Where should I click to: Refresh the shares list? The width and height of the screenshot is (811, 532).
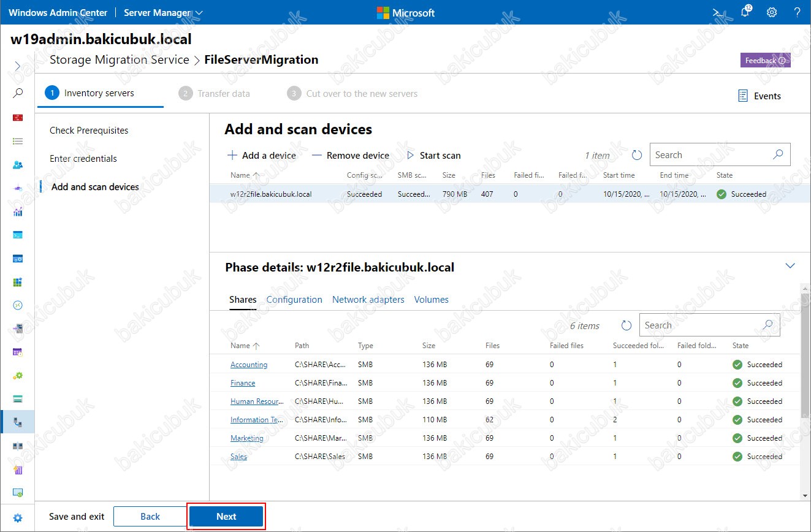626,325
